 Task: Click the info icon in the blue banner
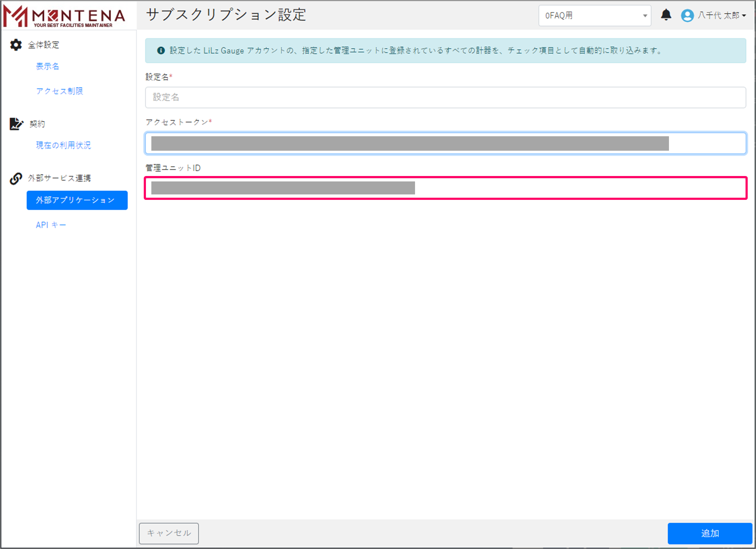pyautogui.click(x=161, y=51)
